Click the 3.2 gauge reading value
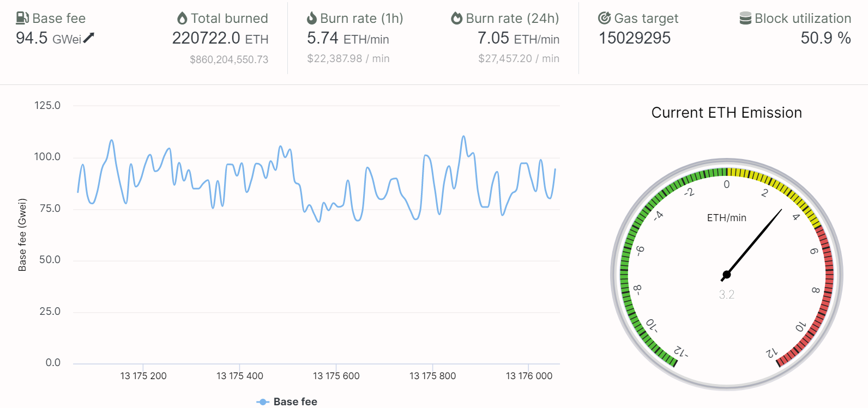 (727, 295)
